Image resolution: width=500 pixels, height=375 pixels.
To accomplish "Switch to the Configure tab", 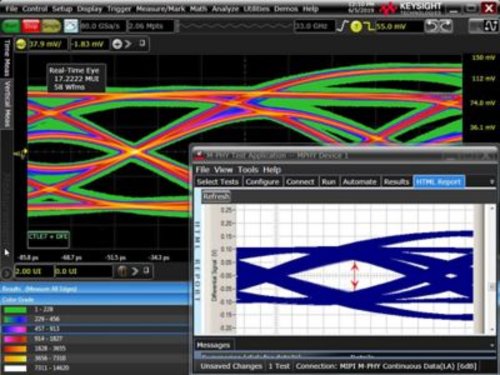I will (262, 182).
